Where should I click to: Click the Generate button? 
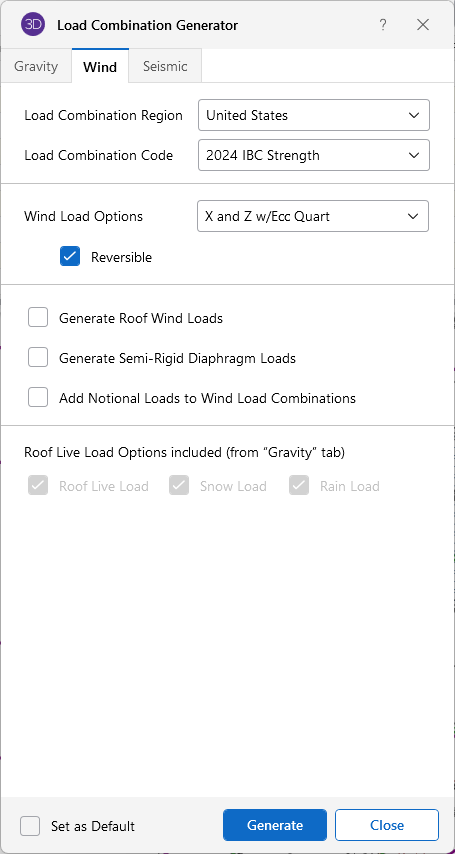(x=275, y=825)
